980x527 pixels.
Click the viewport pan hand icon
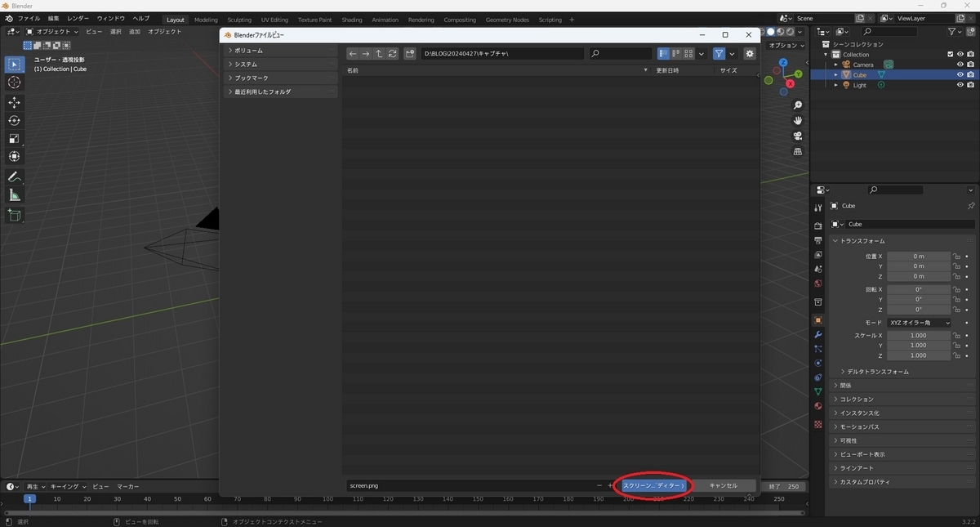(x=798, y=120)
